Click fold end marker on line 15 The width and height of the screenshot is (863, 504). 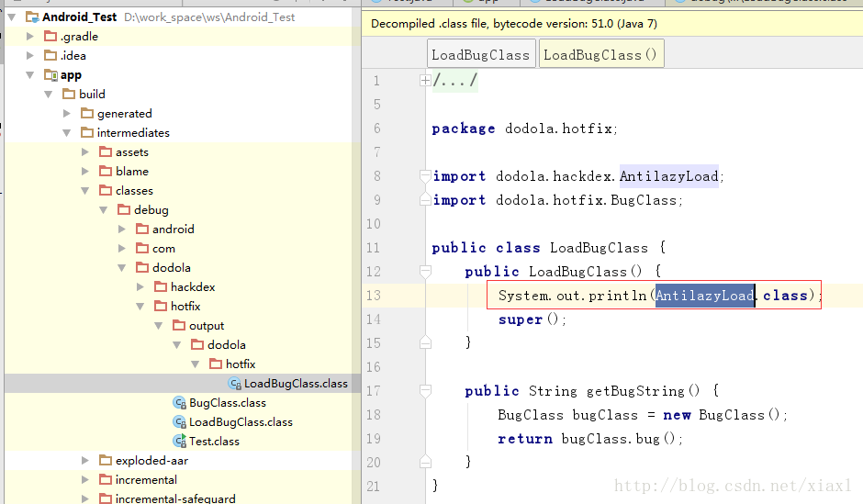click(425, 342)
